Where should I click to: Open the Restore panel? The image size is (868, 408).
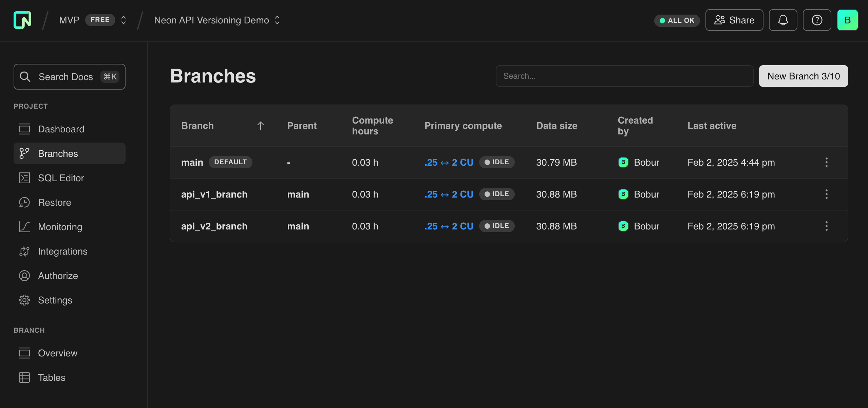tap(55, 202)
